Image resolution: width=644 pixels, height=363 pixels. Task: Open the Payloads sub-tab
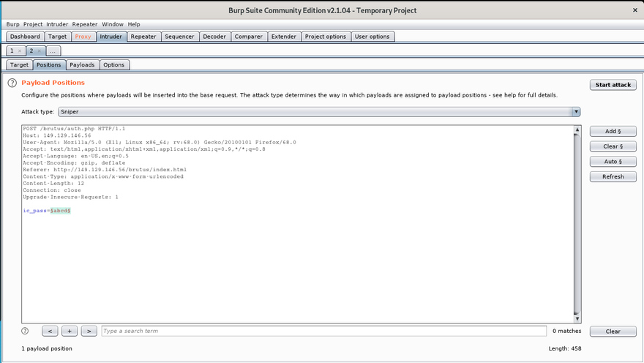click(82, 65)
